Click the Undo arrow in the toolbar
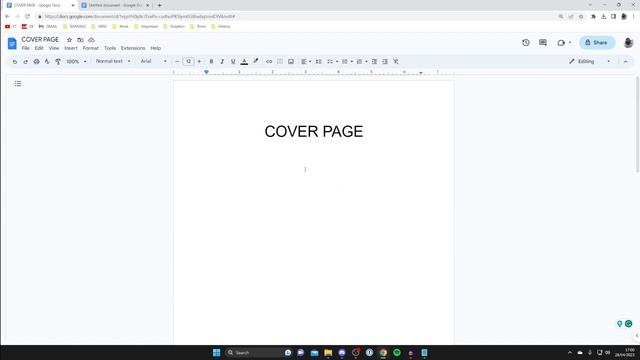This screenshot has height=360, width=640. pyautogui.click(x=15, y=62)
